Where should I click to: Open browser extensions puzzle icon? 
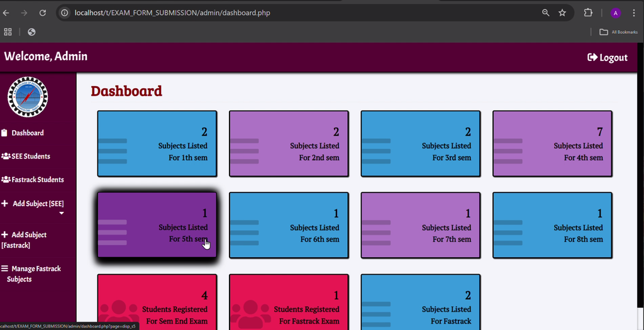coord(588,13)
